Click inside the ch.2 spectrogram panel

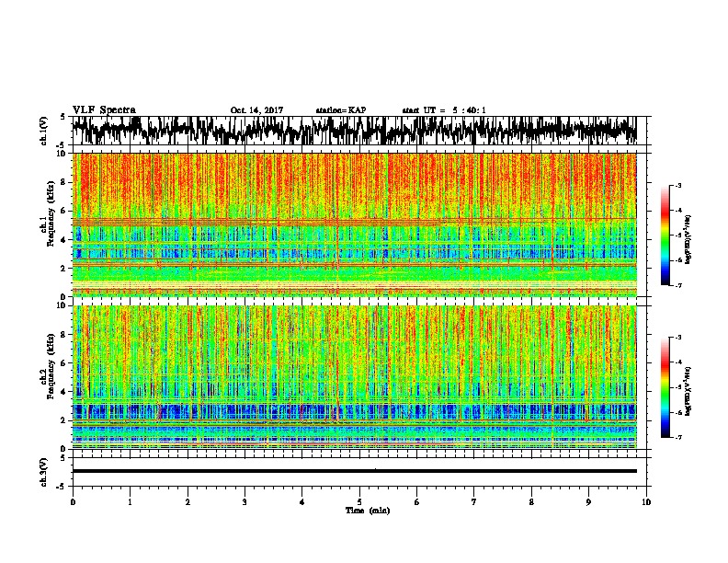point(354,377)
